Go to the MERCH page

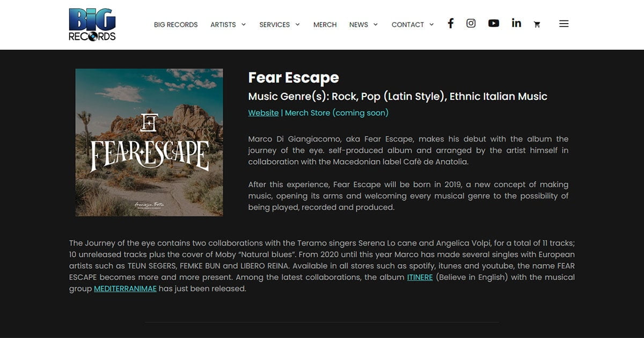click(x=325, y=24)
